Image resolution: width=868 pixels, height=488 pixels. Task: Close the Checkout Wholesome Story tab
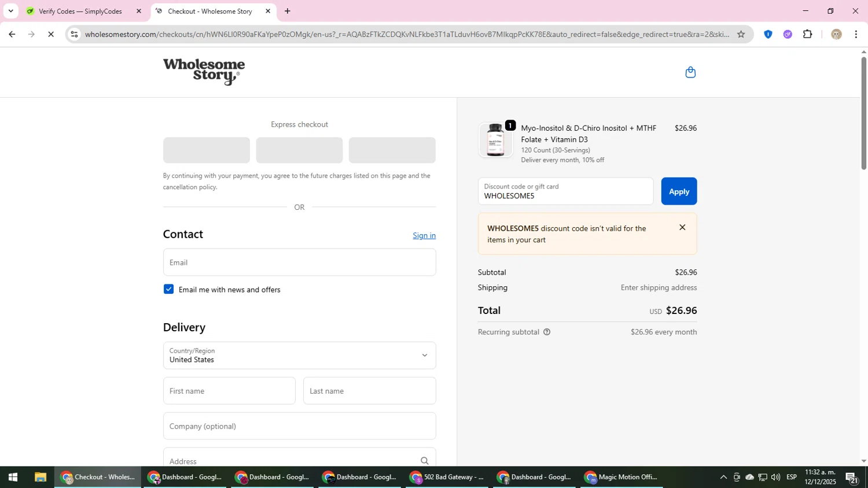(x=268, y=11)
